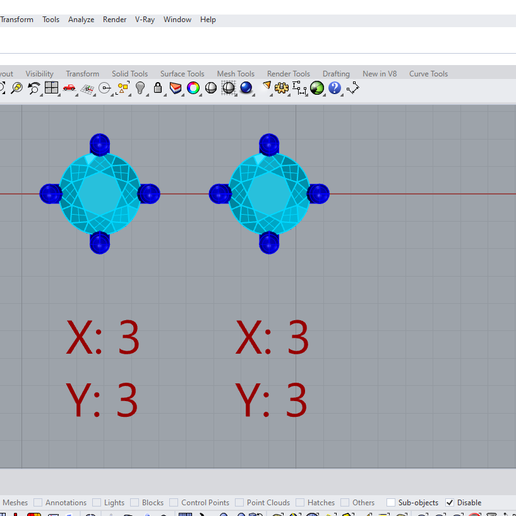
Task: Select the right "X: 3" text object
Action: tap(272, 337)
